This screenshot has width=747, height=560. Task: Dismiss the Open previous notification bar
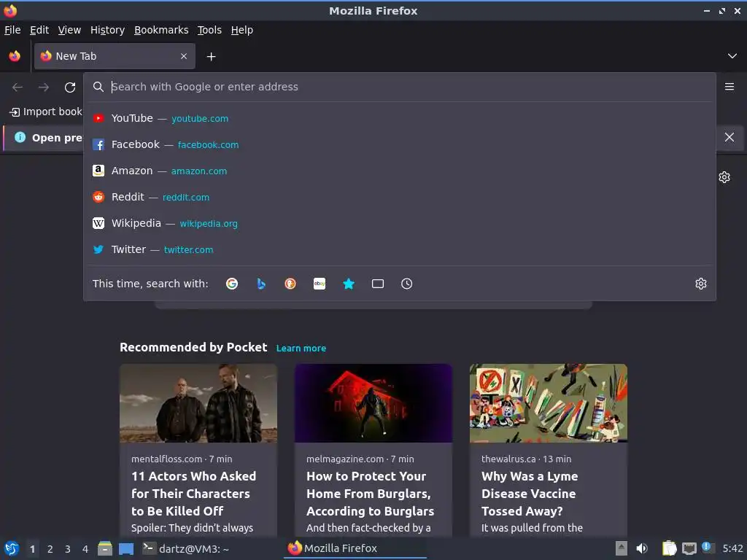(729, 137)
